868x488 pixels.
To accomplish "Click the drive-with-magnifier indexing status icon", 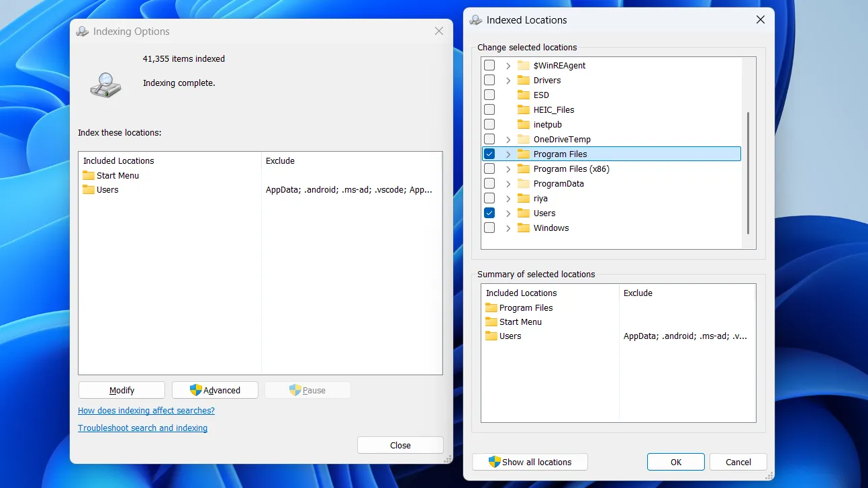I will pyautogui.click(x=104, y=85).
